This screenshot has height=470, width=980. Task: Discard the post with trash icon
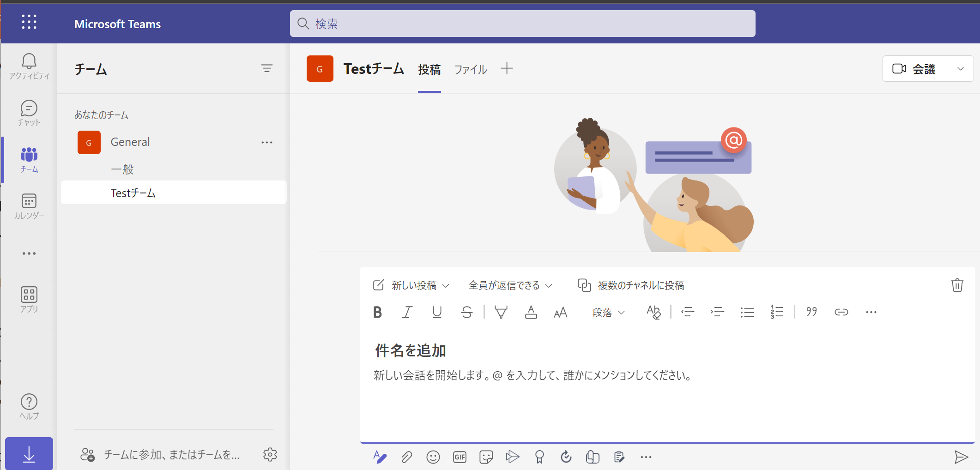(957, 285)
